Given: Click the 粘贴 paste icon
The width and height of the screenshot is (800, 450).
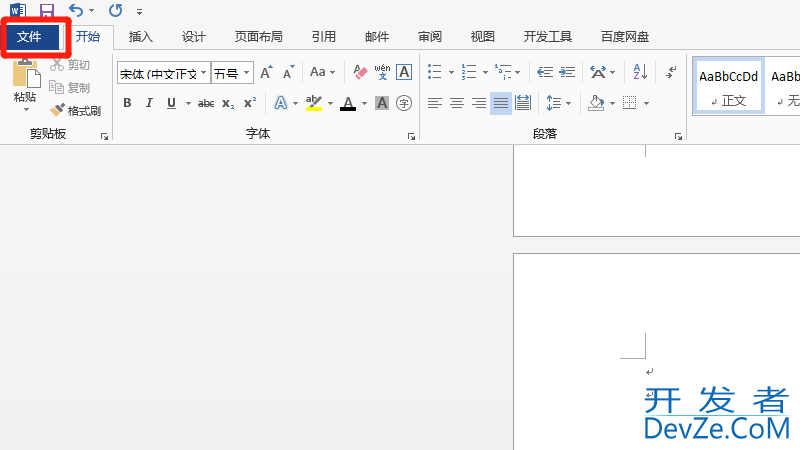Looking at the screenshot, I should [26, 75].
